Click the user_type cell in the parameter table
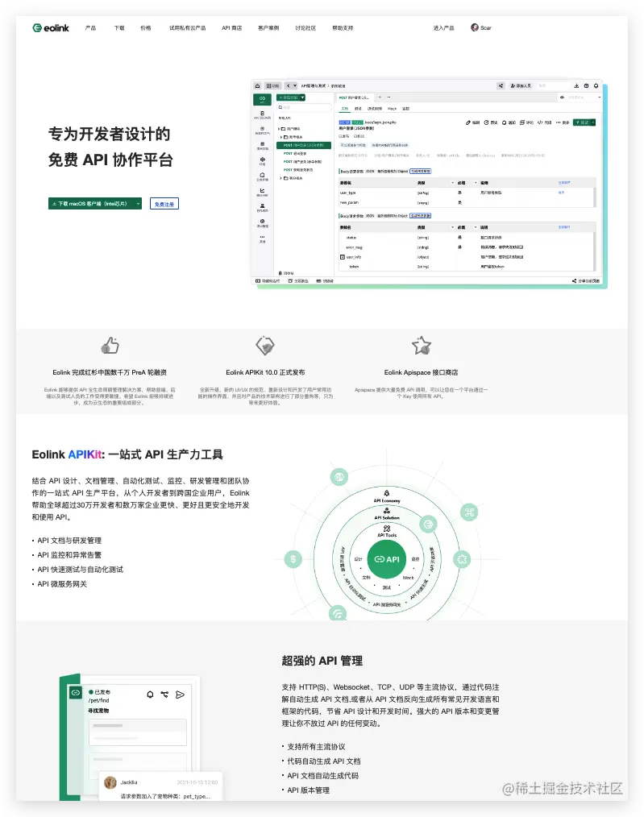The height and width of the screenshot is (817, 644). coord(348,193)
